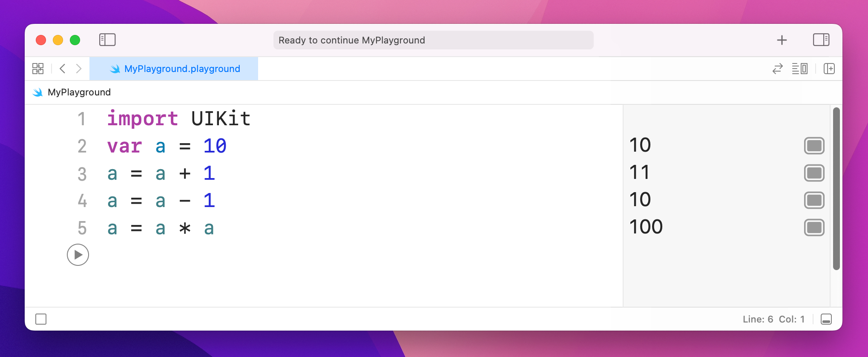Show inline result for line 4 value 10
868x357 pixels.
[x=814, y=200]
